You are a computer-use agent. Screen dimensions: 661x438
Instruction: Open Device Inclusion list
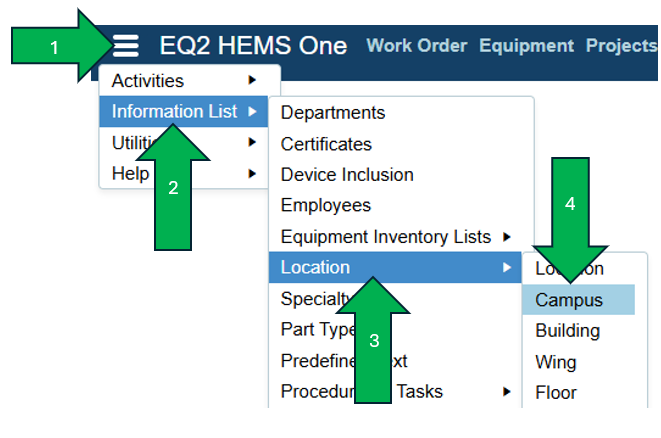(x=347, y=175)
